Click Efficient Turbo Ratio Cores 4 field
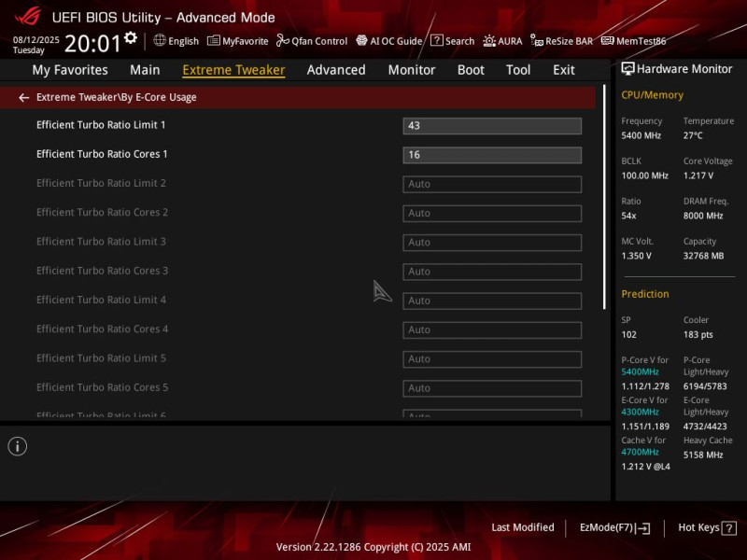The image size is (747, 560). click(x=492, y=330)
